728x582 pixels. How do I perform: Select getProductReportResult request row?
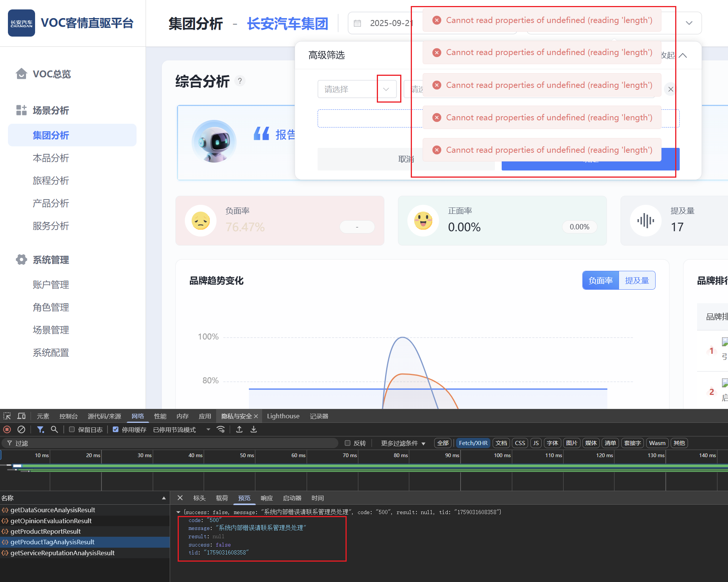[x=46, y=531]
